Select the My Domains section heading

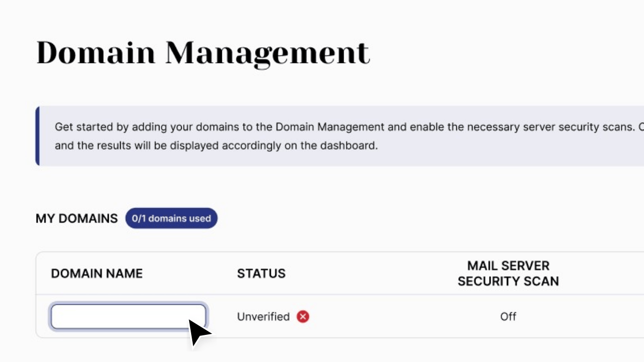[76, 218]
